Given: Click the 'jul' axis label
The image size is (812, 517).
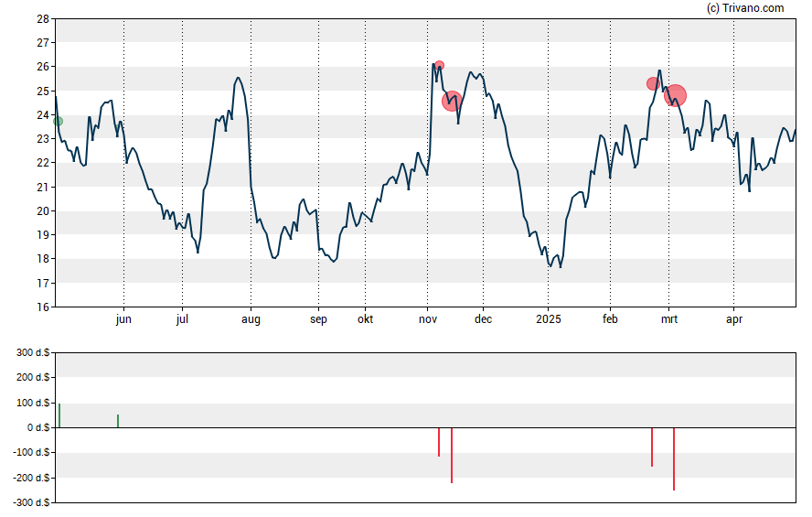Looking at the screenshot, I should click(x=182, y=319).
